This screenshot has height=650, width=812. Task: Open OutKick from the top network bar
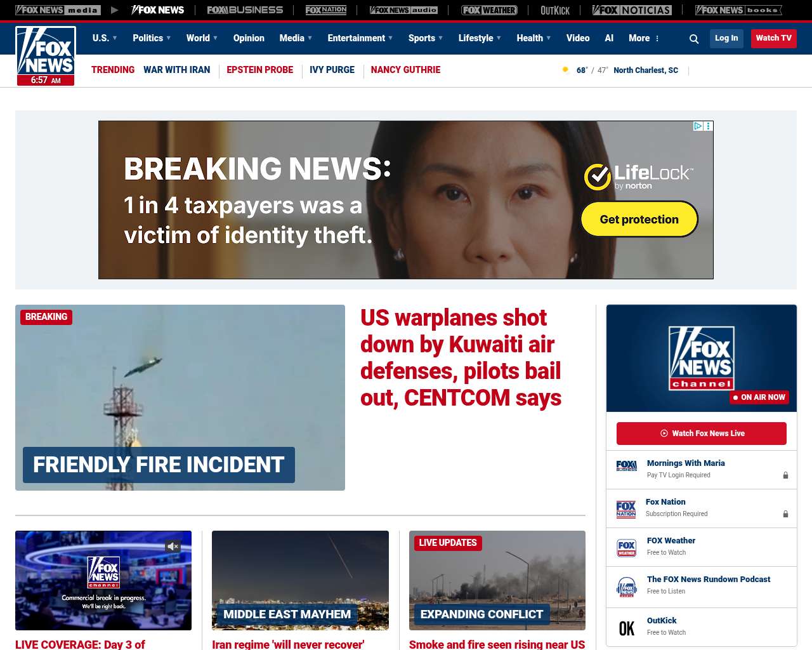tap(555, 10)
